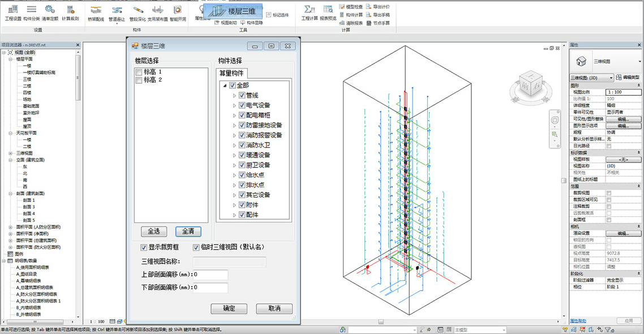The width and height of the screenshot is (644, 334).
Task: Click 确定 to confirm dialog
Action: pos(229,309)
